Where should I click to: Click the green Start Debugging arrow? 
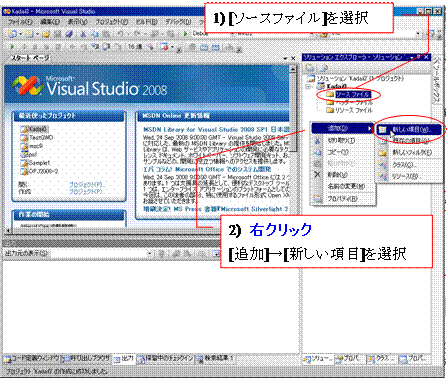185,33
